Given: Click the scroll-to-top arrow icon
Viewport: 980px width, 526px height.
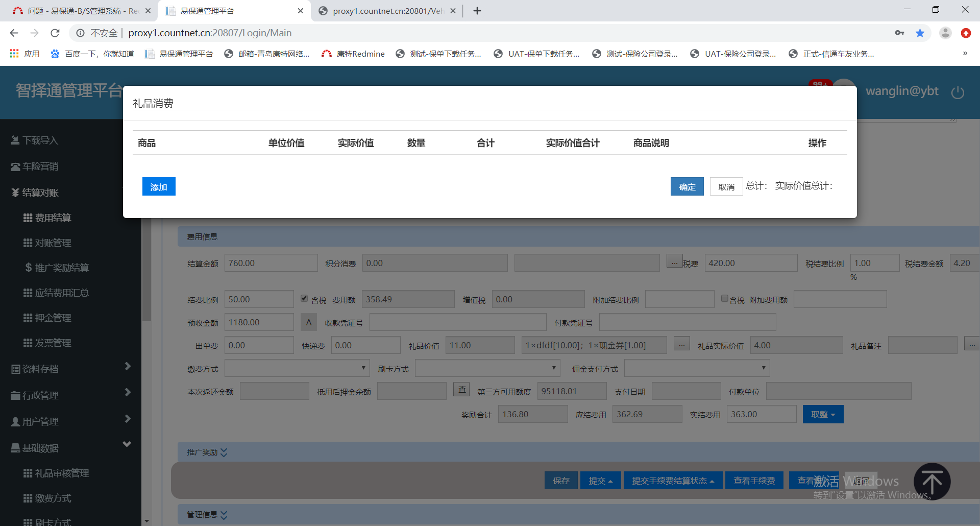Looking at the screenshot, I should [932, 481].
